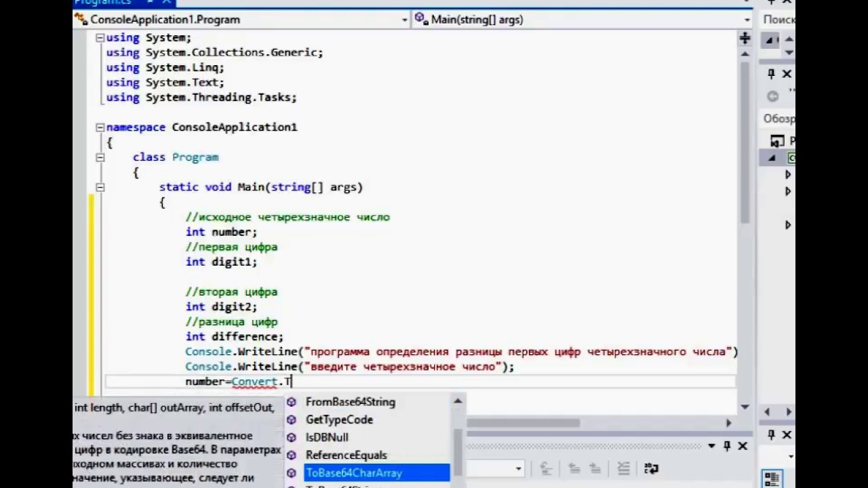Open the lower right properties panel dropdown
Viewport: 868px width, 488px height.
pos(790,456)
